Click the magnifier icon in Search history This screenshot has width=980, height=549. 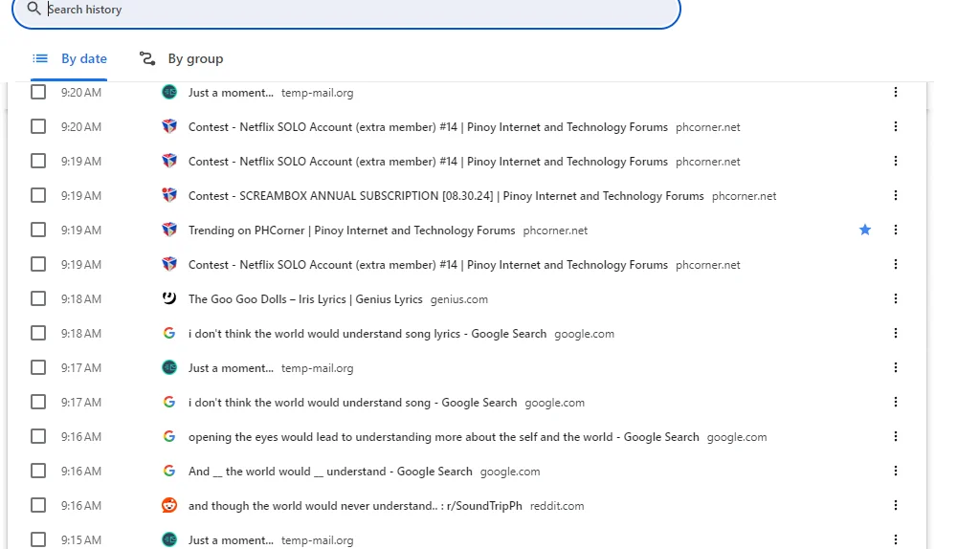33,9
